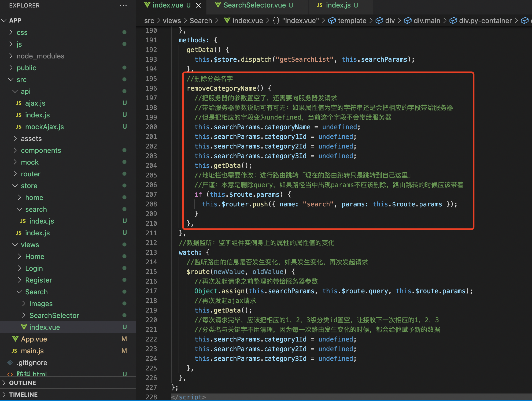This screenshot has height=401, width=532.
Task: Click the Vue icon in breadcrumb index.vue
Action: pos(227,21)
